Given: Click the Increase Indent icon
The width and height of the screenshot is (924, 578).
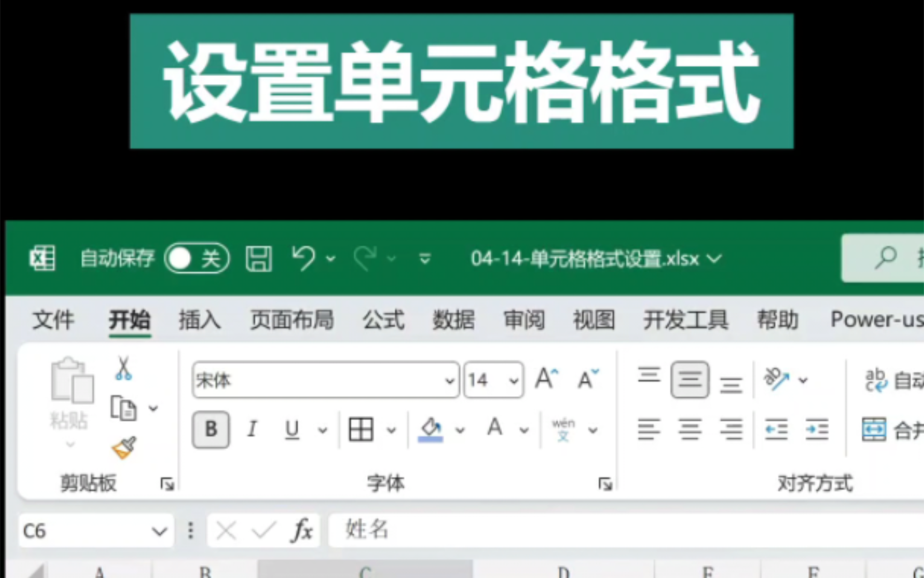Looking at the screenshot, I should point(817,429).
